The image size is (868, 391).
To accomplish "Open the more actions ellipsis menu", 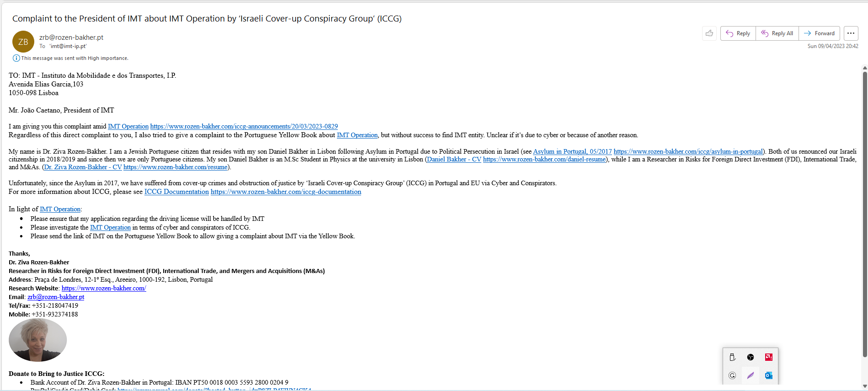I will [x=851, y=33].
